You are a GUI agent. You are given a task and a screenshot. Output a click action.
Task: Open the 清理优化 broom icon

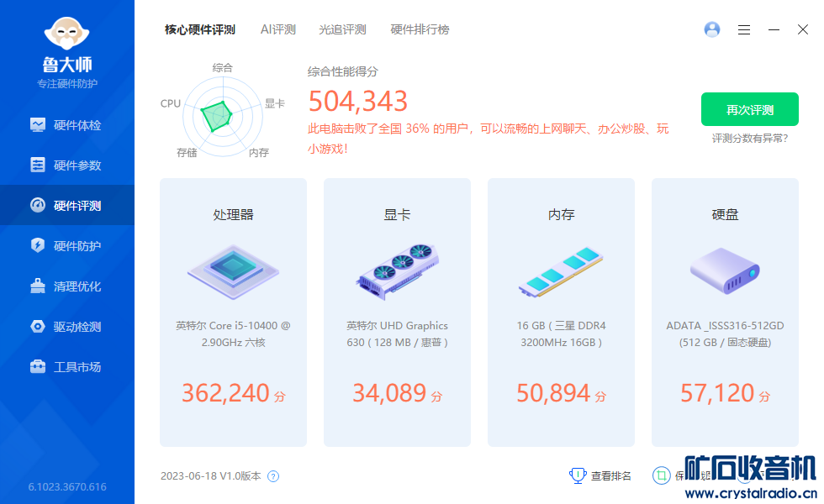point(38,286)
